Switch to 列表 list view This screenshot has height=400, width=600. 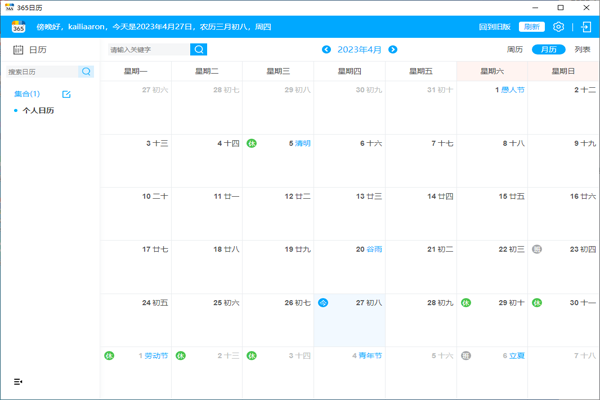pyautogui.click(x=582, y=49)
